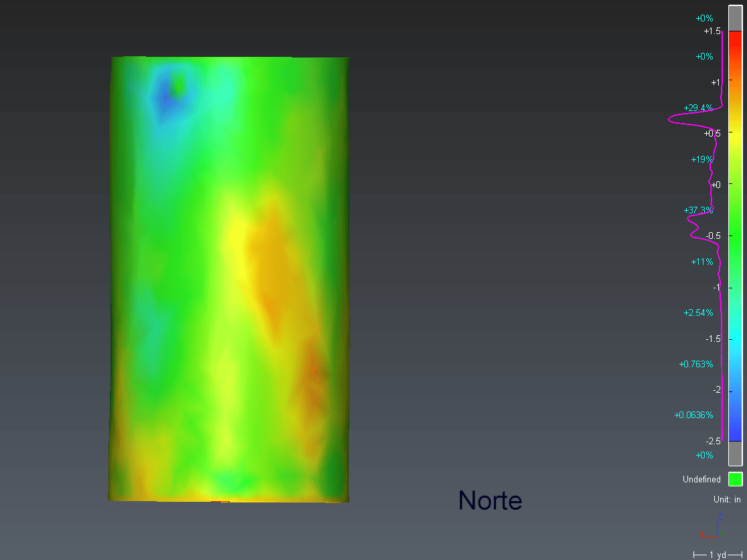Viewport: 747px width, 560px height.
Task: Click the "Undefined" text label
Action: (x=701, y=480)
